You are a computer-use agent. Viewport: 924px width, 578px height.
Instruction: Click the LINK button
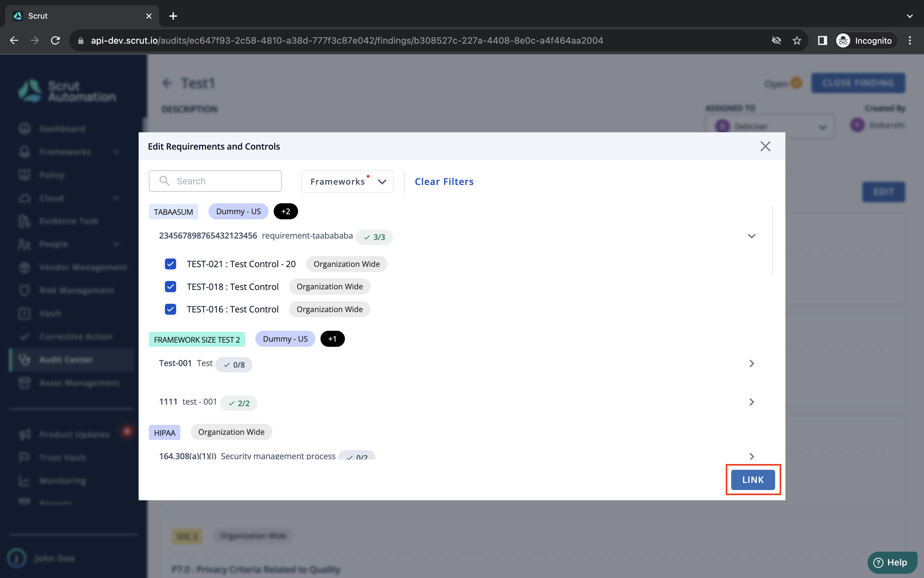tap(753, 479)
